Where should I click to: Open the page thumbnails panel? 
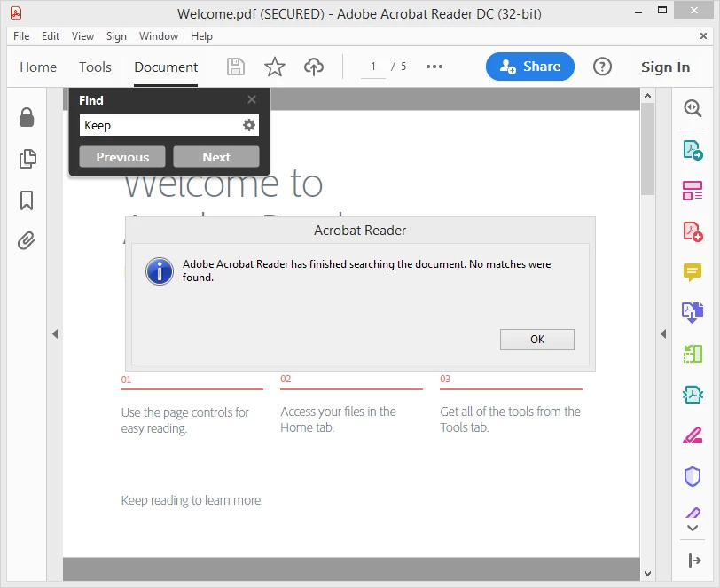(x=27, y=159)
